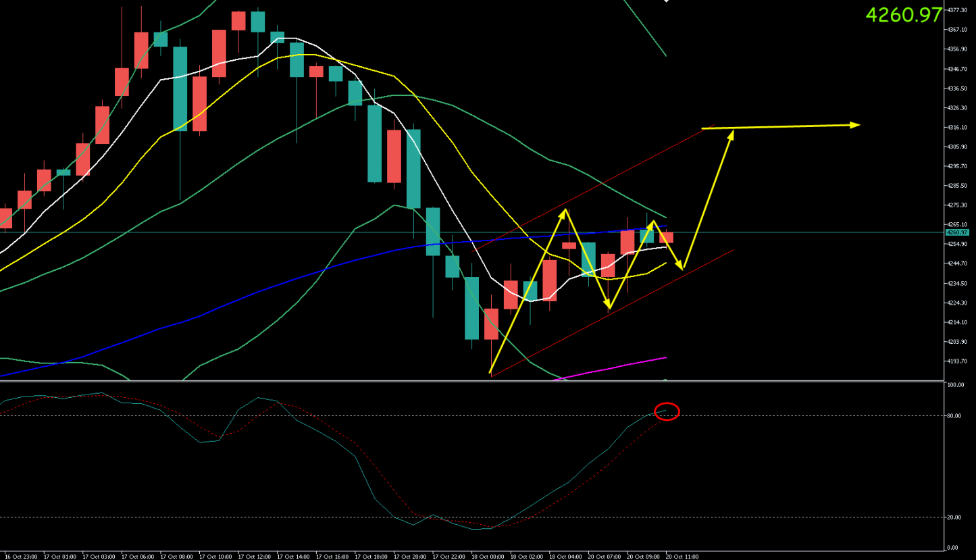Screen dimensions: 976x560
Task: Click the 4285.50 price level label
Action: pos(957,186)
